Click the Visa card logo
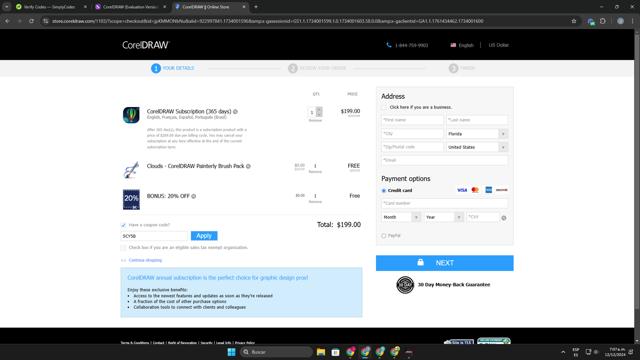The height and width of the screenshot is (360, 640). click(x=462, y=190)
